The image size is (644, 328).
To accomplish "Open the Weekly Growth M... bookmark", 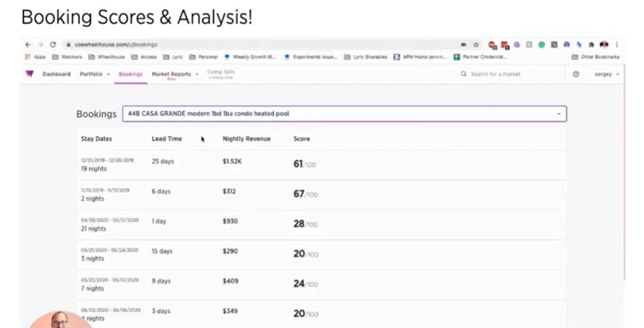I will [250, 57].
